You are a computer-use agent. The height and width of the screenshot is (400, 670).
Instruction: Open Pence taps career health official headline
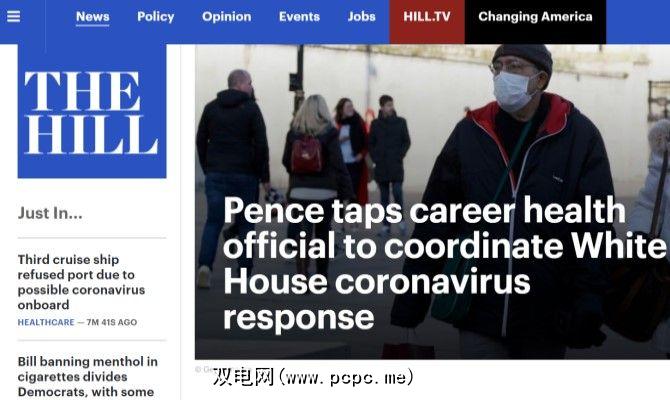click(444, 264)
